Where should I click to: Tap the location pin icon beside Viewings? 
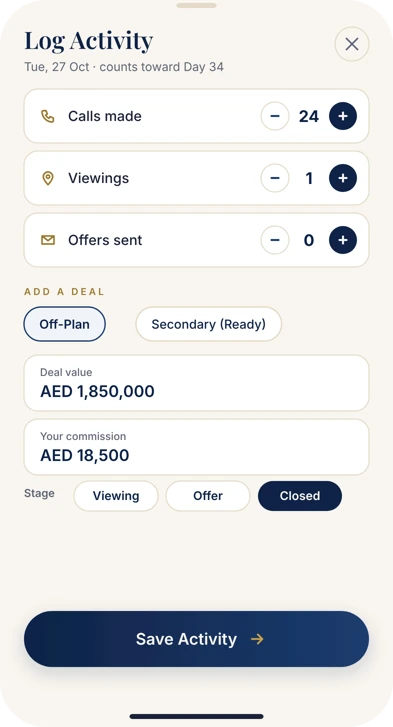coord(48,178)
